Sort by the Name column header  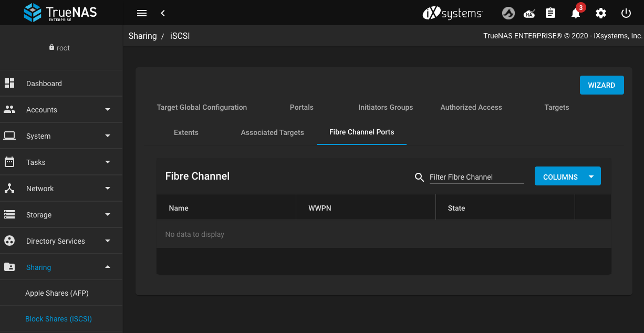[x=179, y=208]
